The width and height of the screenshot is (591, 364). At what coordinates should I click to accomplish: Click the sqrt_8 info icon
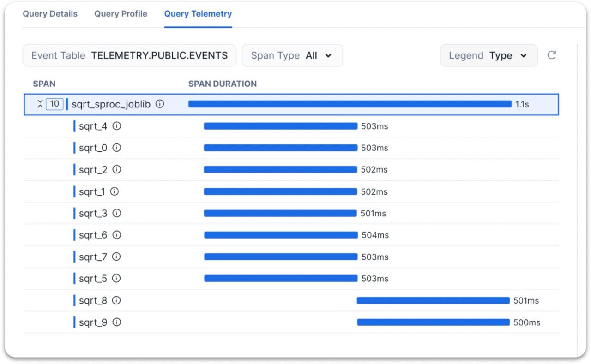116,300
